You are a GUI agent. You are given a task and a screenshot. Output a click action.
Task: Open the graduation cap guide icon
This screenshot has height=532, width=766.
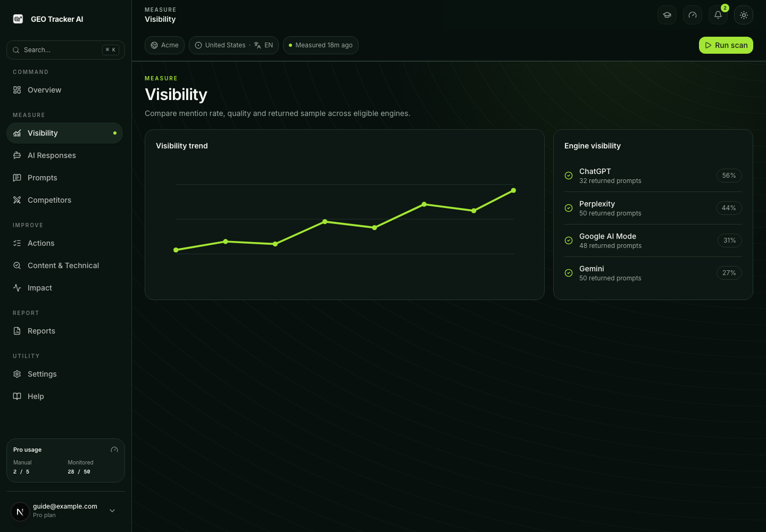(x=667, y=15)
